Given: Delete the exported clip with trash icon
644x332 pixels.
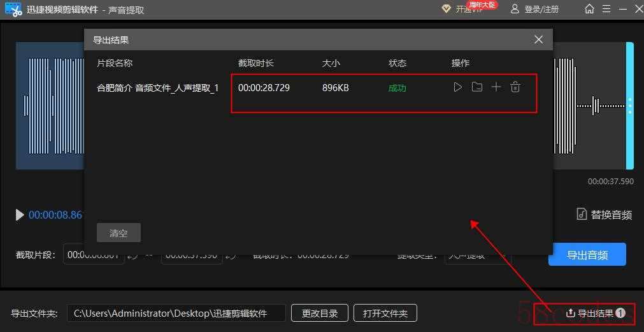Looking at the screenshot, I should point(515,87).
